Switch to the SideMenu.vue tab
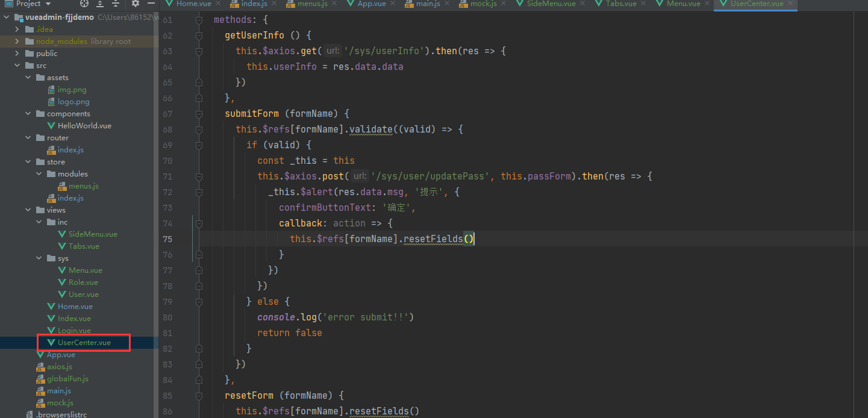 pos(551,4)
